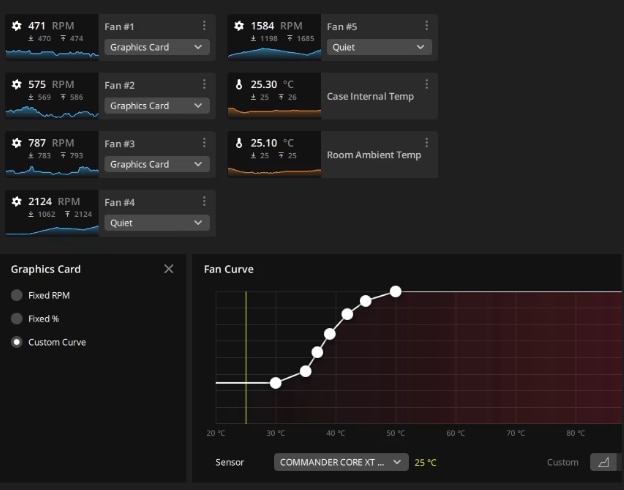The height and width of the screenshot is (490, 624).
Task: Expand the Fan #1 Graphics Card dropdown
Action: click(x=157, y=47)
